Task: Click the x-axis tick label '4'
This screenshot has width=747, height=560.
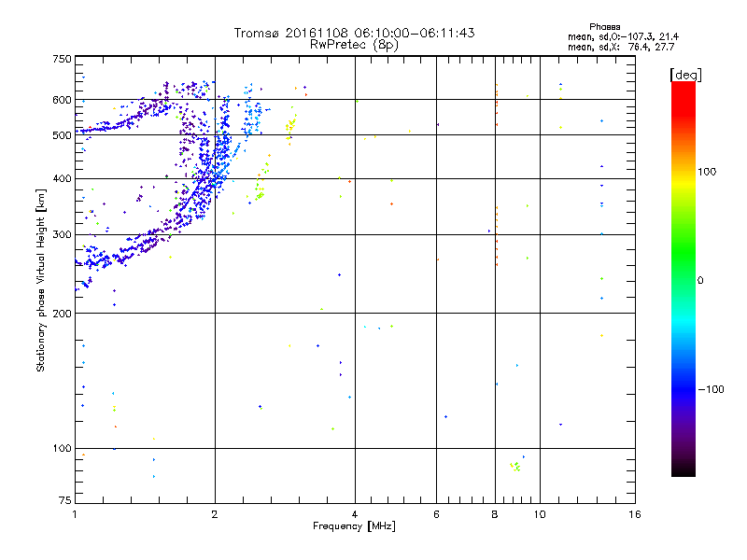Action: pyautogui.click(x=355, y=514)
